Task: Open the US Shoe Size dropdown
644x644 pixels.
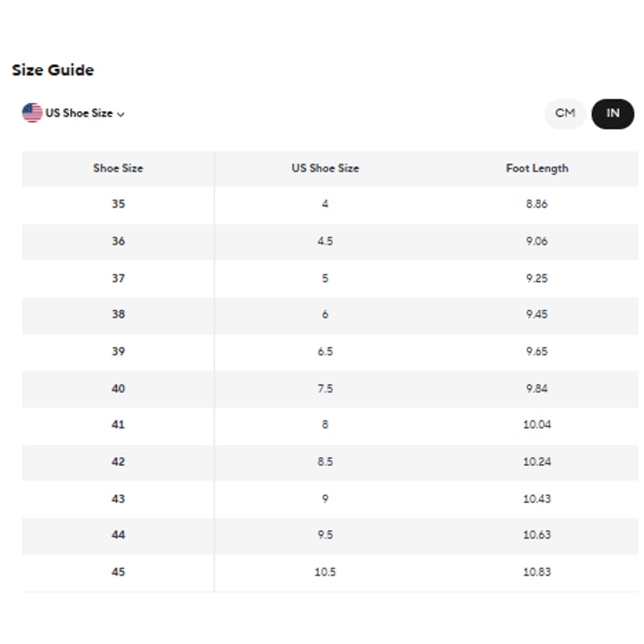Action: tap(79, 114)
